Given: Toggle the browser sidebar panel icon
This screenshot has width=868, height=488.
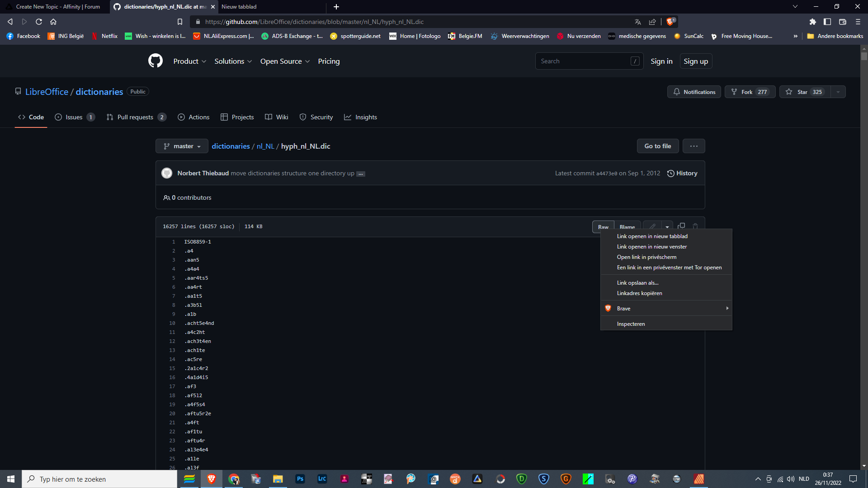Looking at the screenshot, I should pos(827,22).
